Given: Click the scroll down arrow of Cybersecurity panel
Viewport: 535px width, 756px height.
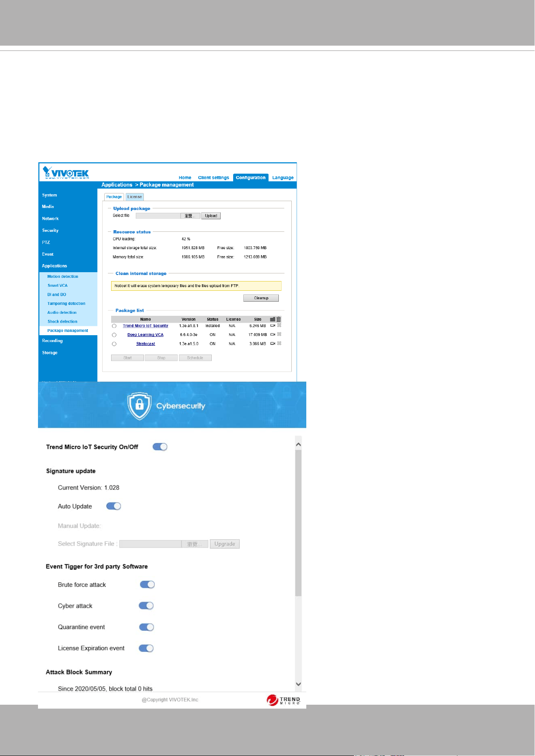Looking at the screenshot, I should pos(299,684).
